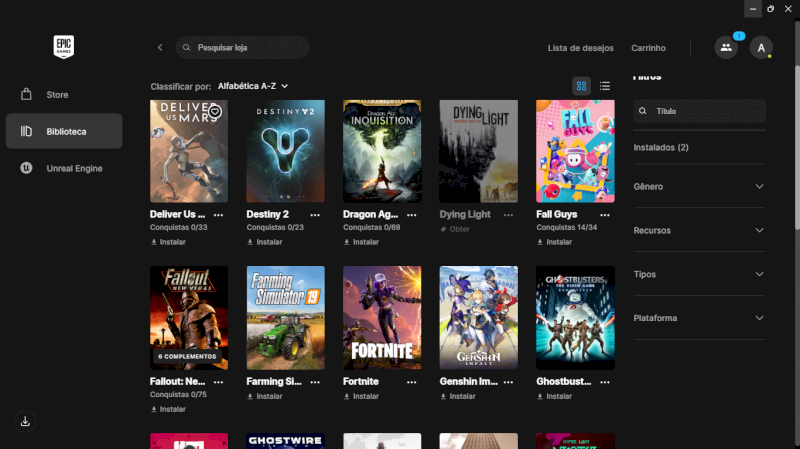
Task: Install Dragon Age Inquisition
Action: [x=361, y=242]
